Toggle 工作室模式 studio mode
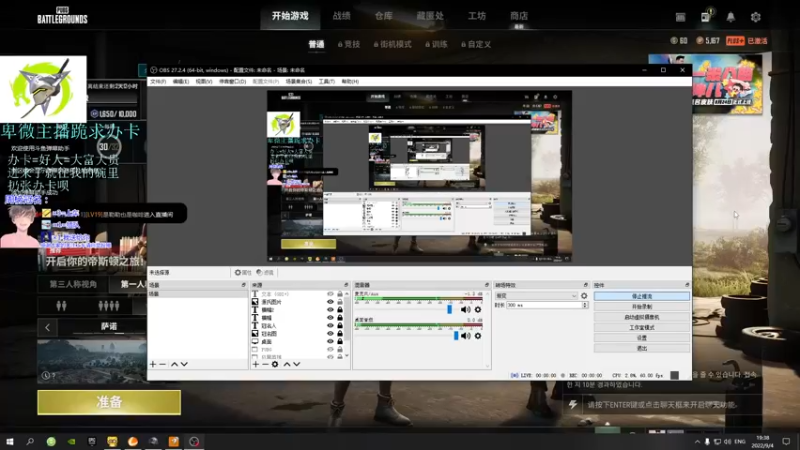800x450 pixels. coord(642,328)
